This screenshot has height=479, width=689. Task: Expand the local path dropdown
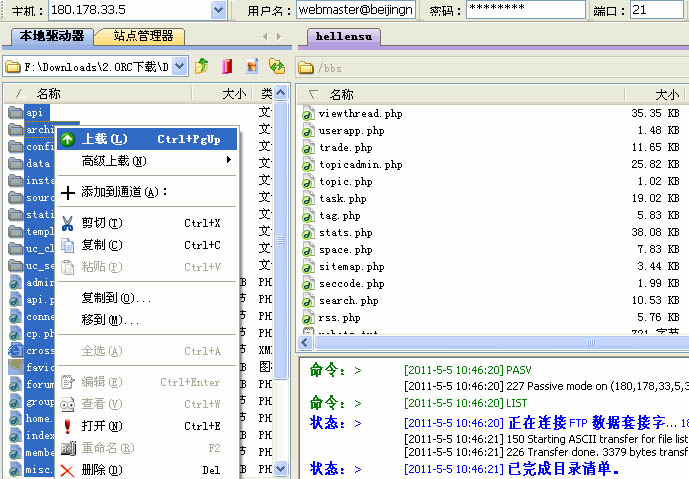[179, 66]
